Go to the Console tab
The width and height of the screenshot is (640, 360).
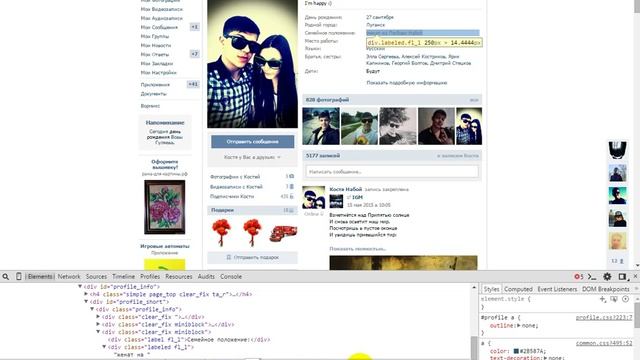231,276
